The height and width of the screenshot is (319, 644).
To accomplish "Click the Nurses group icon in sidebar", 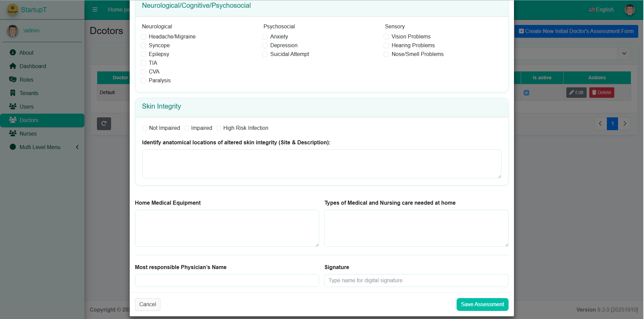I will click(x=13, y=134).
